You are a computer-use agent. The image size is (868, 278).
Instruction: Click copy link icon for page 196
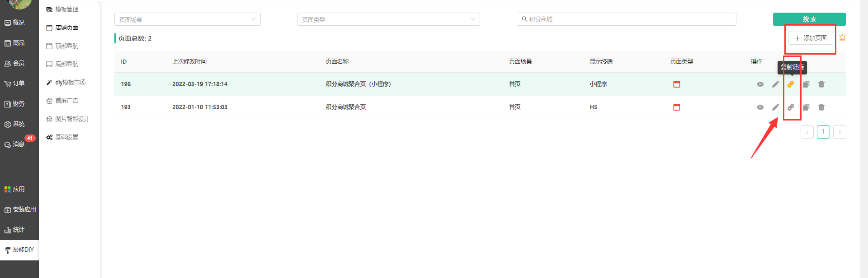[791, 84]
